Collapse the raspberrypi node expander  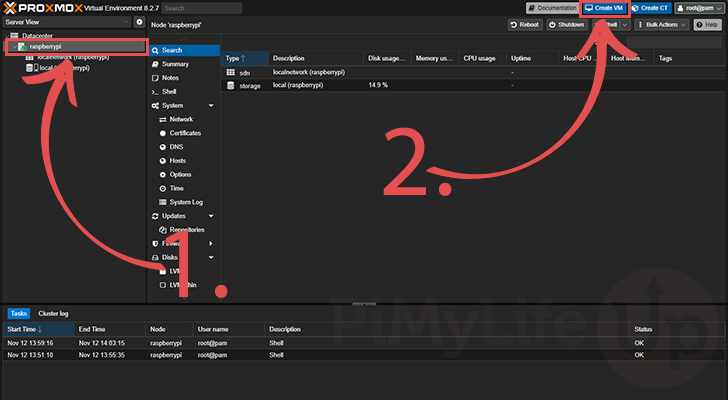14,47
